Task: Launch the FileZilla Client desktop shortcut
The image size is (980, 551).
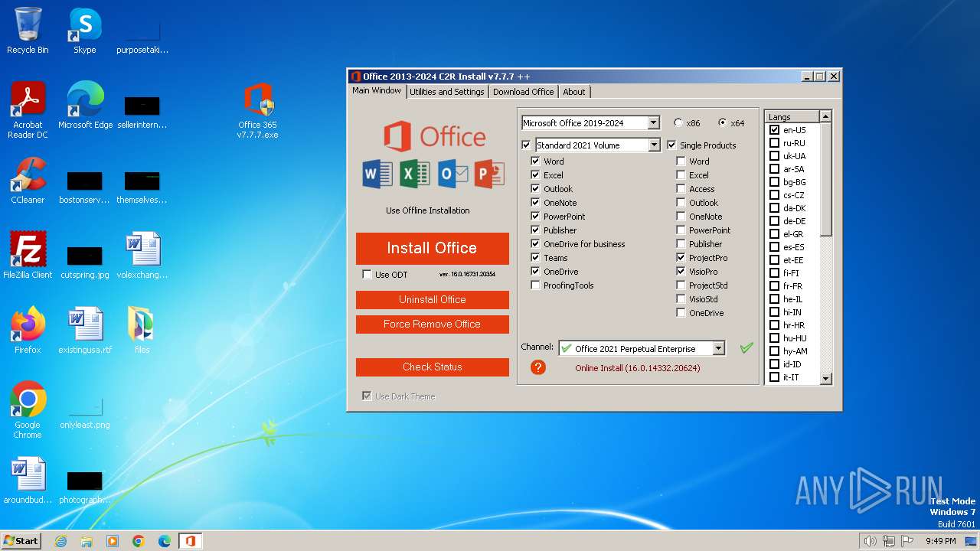Action: click(x=28, y=256)
